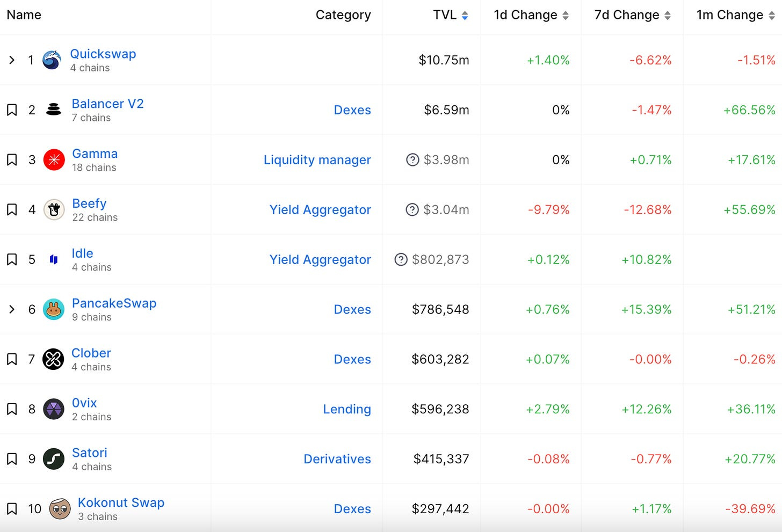
Task: Open the Derivatives category link
Action: pos(337,460)
